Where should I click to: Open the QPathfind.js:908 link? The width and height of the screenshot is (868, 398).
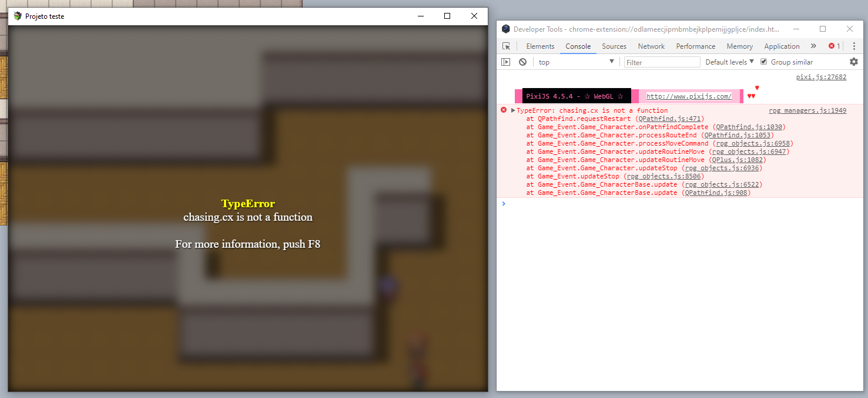point(716,193)
